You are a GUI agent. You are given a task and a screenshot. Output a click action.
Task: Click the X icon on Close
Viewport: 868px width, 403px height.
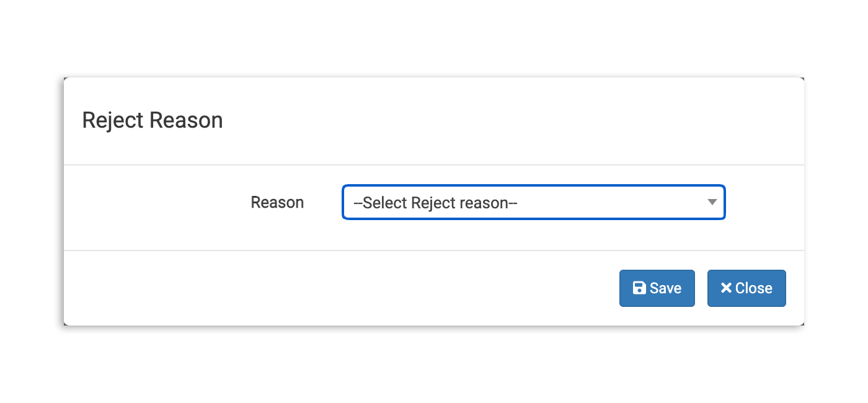(x=726, y=288)
